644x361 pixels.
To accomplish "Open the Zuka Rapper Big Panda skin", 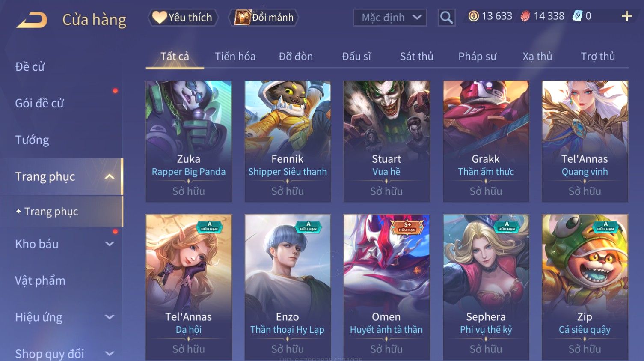I will pos(189,141).
